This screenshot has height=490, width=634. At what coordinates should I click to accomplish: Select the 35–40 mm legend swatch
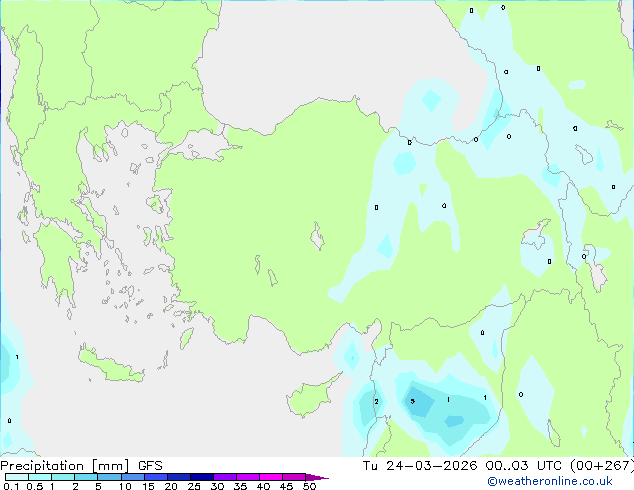click(248, 477)
